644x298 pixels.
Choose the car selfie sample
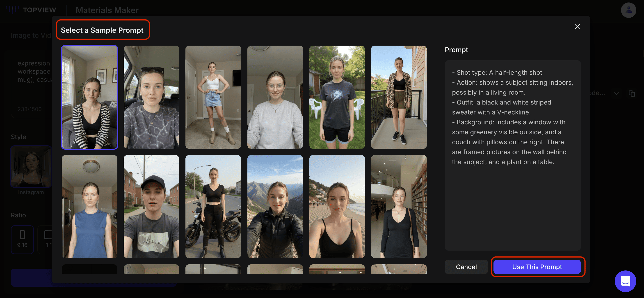pyautogui.click(x=151, y=97)
